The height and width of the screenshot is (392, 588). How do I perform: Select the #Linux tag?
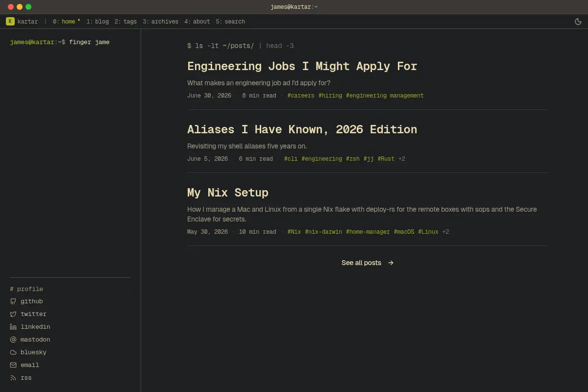click(x=428, y=232)
